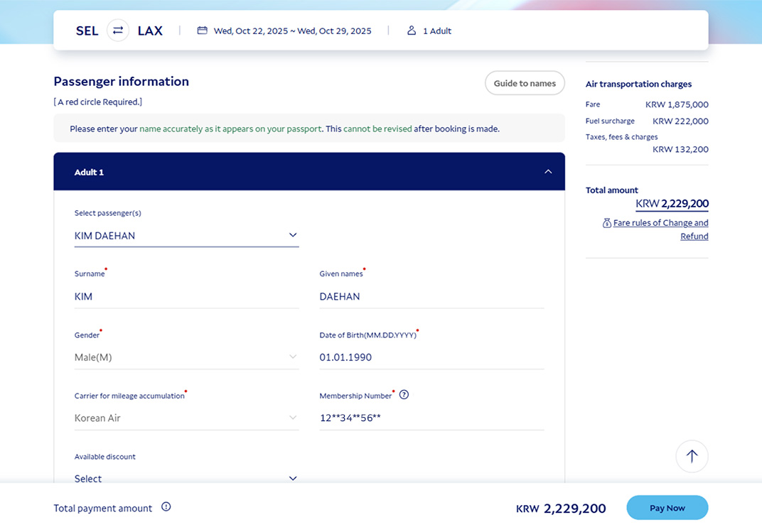Image resolution: width=762 pixels, height=532 pixels.
Task: Collapse the Adult 1 section chevron
Action: [x=548, y=172]
